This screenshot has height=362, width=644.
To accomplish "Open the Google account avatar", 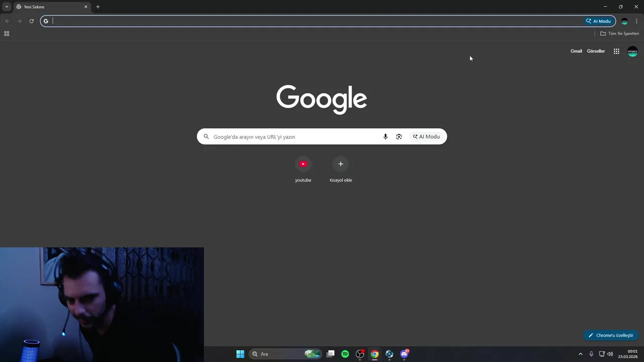I will click(632, 51).
